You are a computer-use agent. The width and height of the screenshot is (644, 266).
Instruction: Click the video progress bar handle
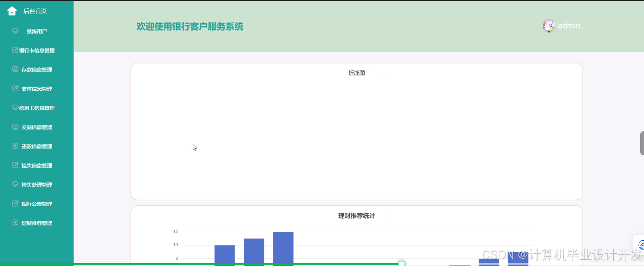point(401,264)
